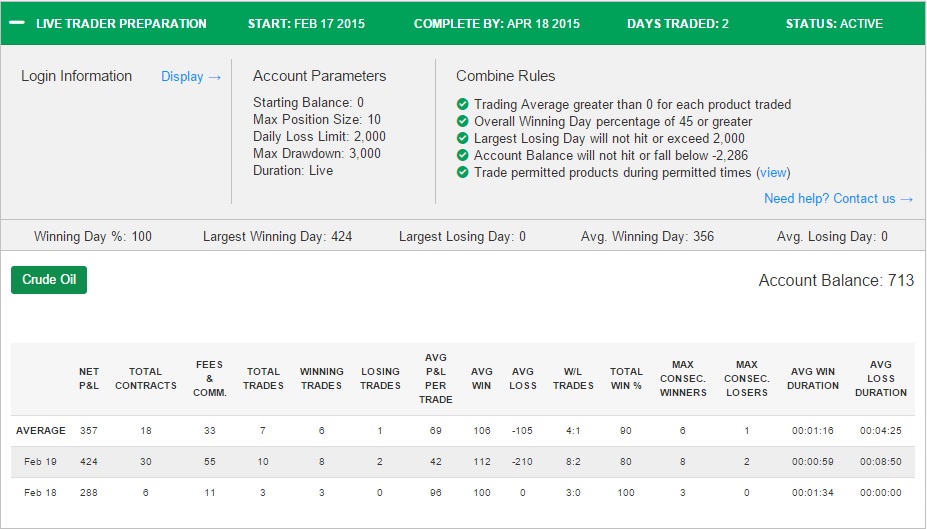This screenshot has width=927, height=529.
Task: Click the Trade permitted products checkmark icon
Action: coord(463,173)
